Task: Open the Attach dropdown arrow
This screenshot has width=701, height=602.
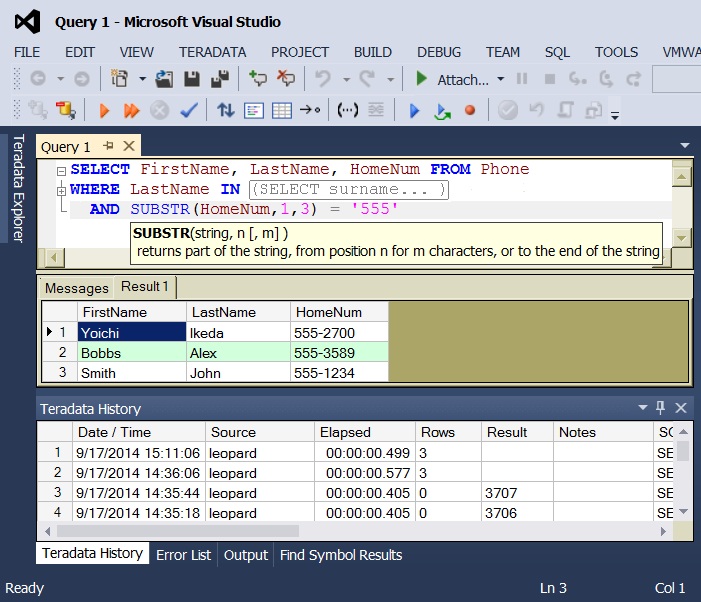Action: (501, 79)
